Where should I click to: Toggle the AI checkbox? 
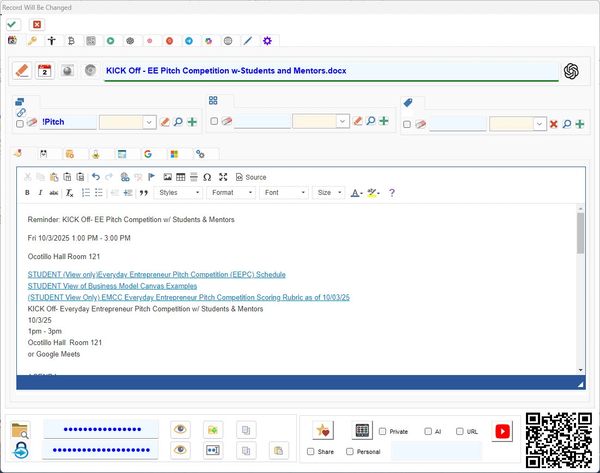coord(426,431)
